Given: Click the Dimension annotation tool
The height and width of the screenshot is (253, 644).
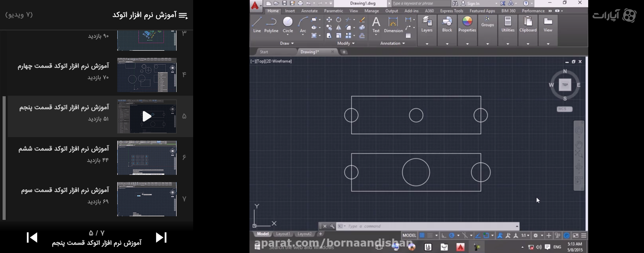Looking at the screenshot, I should [x=393, y=25].
